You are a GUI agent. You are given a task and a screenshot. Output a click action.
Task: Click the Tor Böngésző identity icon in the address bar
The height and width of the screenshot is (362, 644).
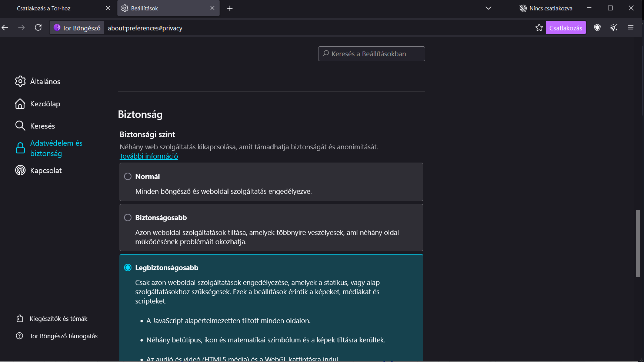[x=77, y=28]
